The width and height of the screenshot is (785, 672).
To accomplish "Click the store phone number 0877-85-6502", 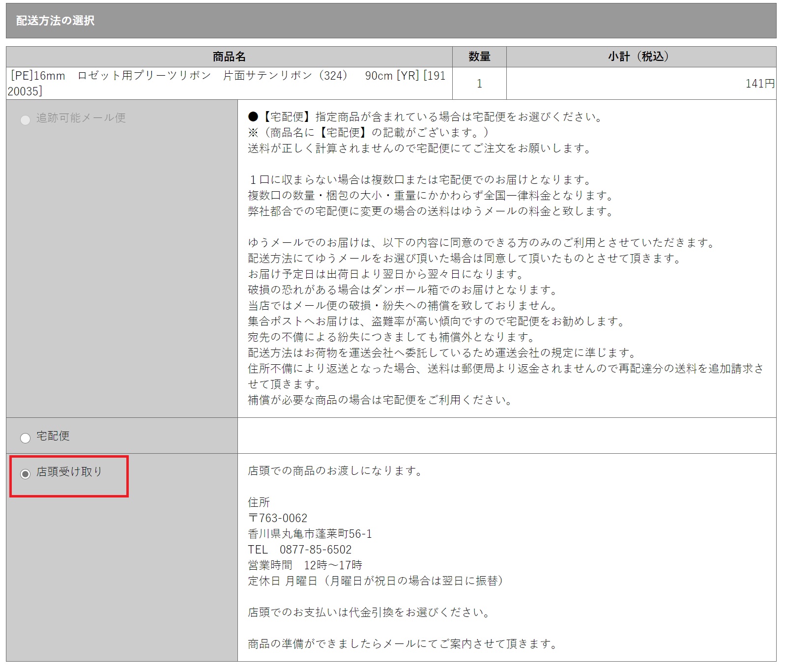I will 316,550.
